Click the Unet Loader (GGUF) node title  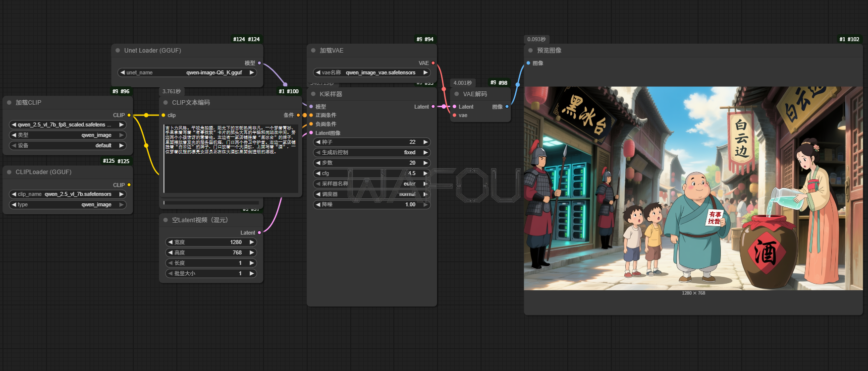(153, 51)
